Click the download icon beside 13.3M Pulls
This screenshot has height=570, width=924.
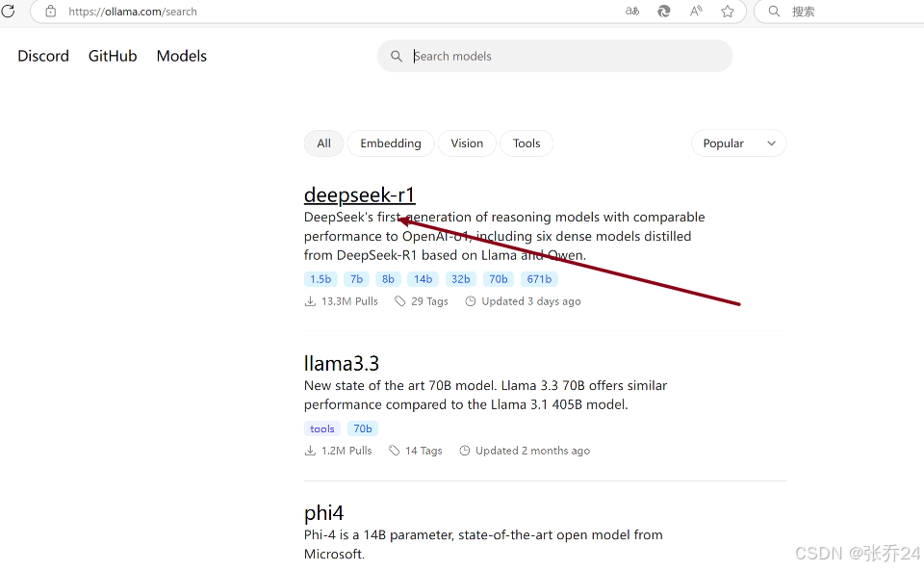pyautogui.click(x=310, y=301)
